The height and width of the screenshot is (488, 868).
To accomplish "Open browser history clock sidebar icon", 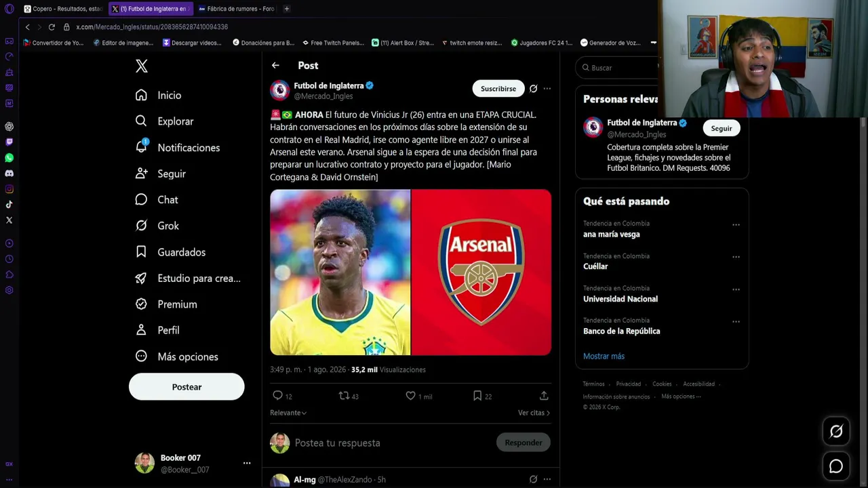I will (x=9, y=259).
